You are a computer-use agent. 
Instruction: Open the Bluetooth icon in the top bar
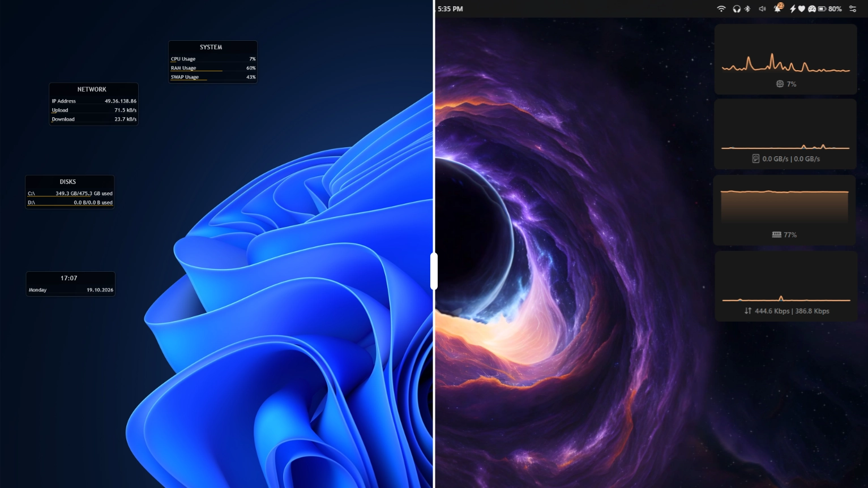tap(747, 8)
